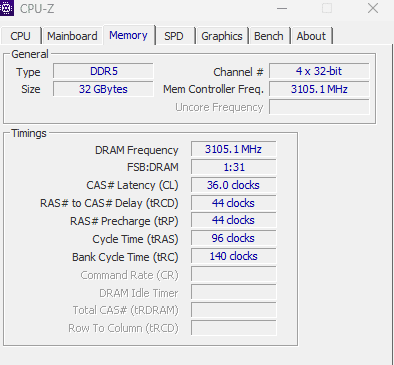Click the empty Row To Column (tRCD) field
This screenshot has height=365, width=394.
coord(234,328)
